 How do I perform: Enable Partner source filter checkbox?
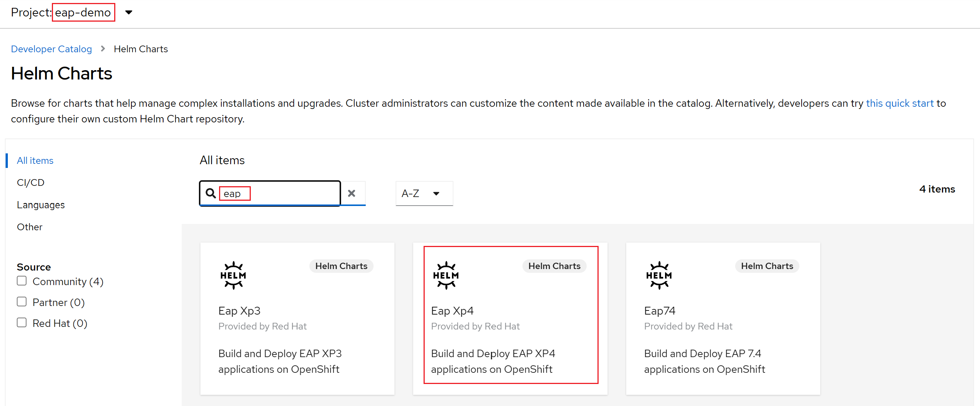pos(21,302)
